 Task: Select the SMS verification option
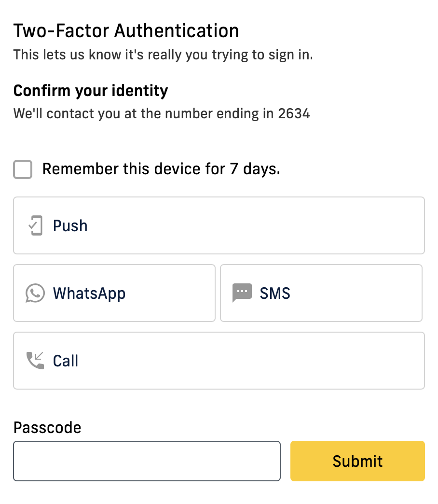(x=321, y=293)
